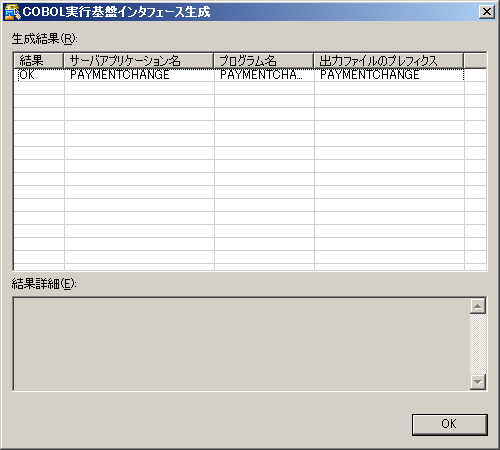Click the empty second row of results list
Image resolution: width=500 pixels, height=450 pixels.
[x=250, y=88]
